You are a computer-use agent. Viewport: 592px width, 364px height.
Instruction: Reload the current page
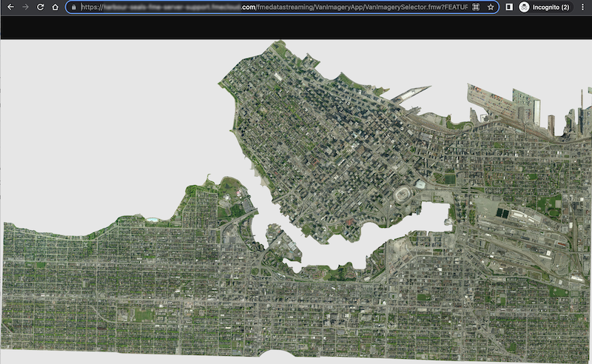click(x=39, y=7)
